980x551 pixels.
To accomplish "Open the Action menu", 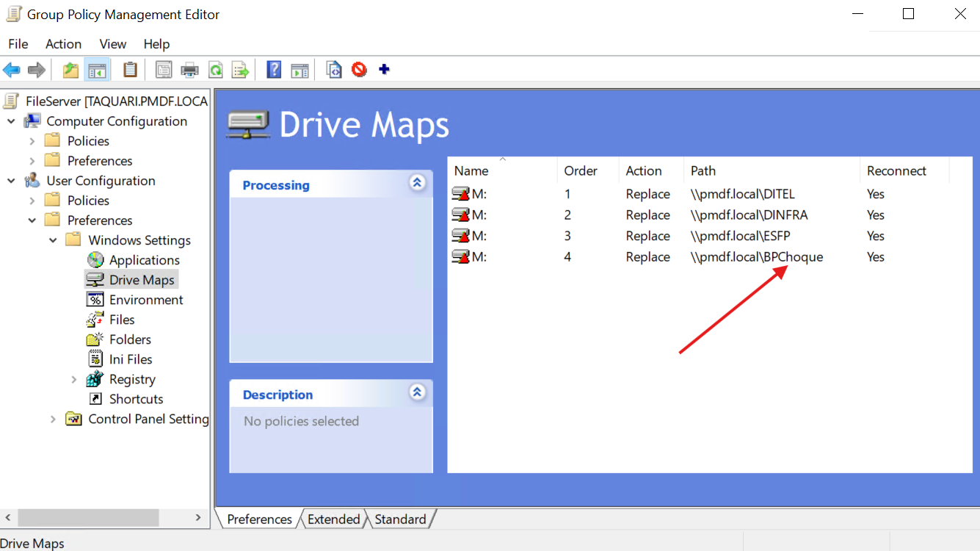I will click(x=63, y=44).
